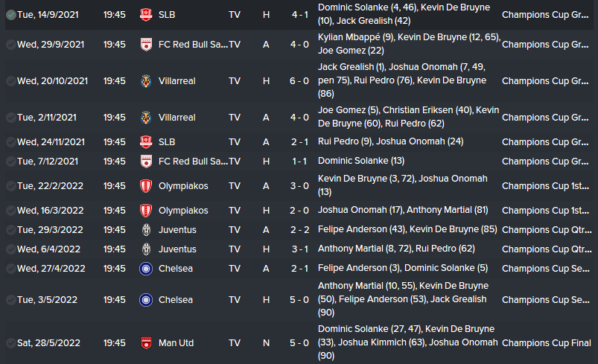Open the Man Utd team name link
This screenshot has height=364, width=598.
pyautogui.click(x=177, y=343)
